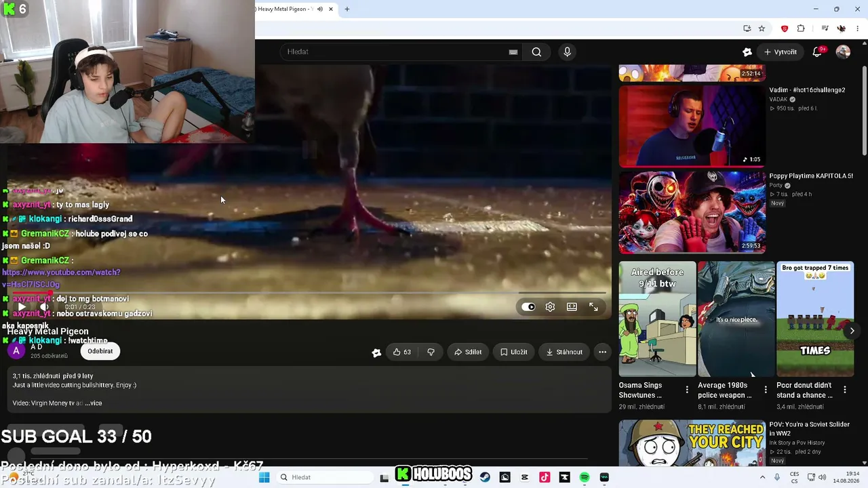Open options for Osama Sings Showtunes short
The width and height of the screenshot is (868, 488).
pos(687,390)
